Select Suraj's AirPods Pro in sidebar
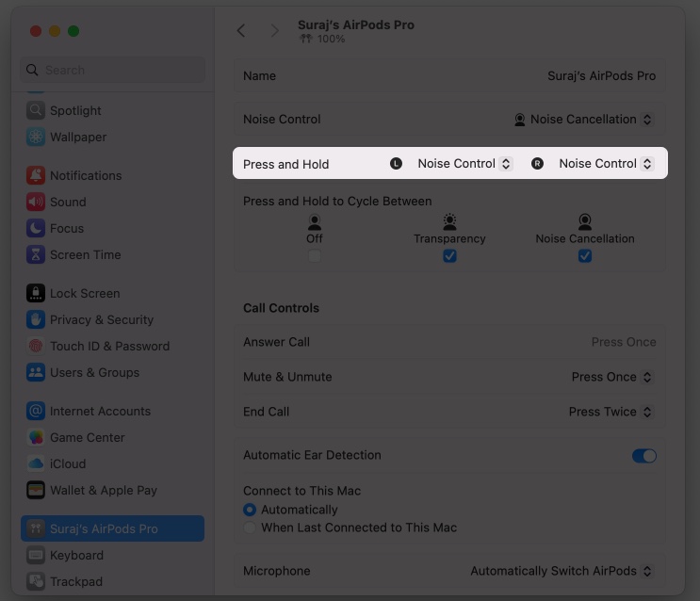Screen dimensions: 700x601 [112, 528]
